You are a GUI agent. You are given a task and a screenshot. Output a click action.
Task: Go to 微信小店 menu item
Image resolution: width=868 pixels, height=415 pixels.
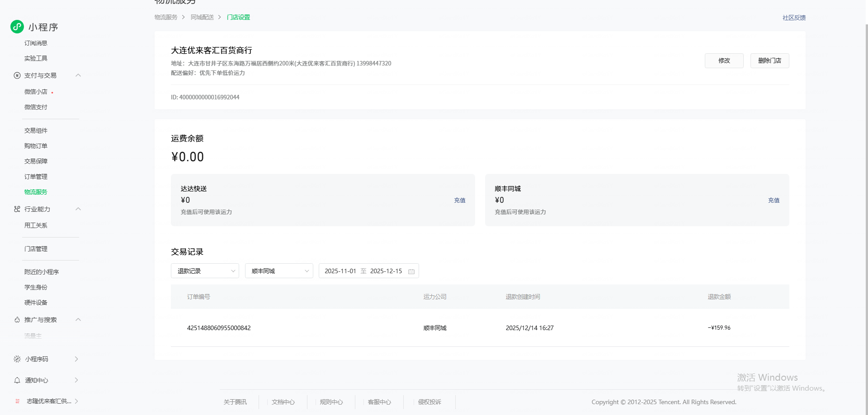[x=36, y=92]
